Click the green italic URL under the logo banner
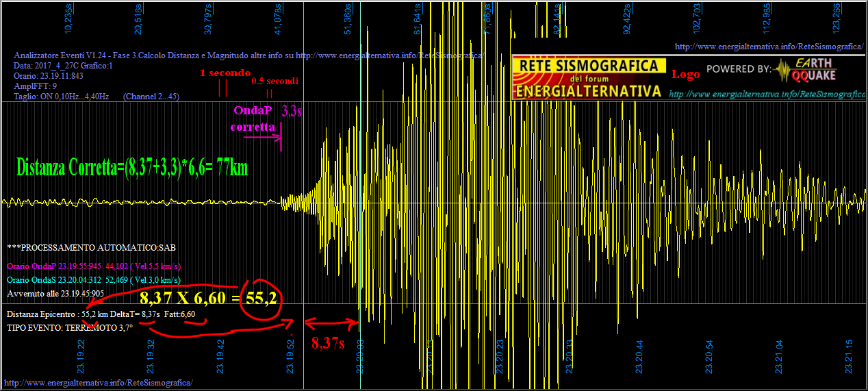This screenshot has height=391, width=868. pyautogui.click(x=767, y=94)
